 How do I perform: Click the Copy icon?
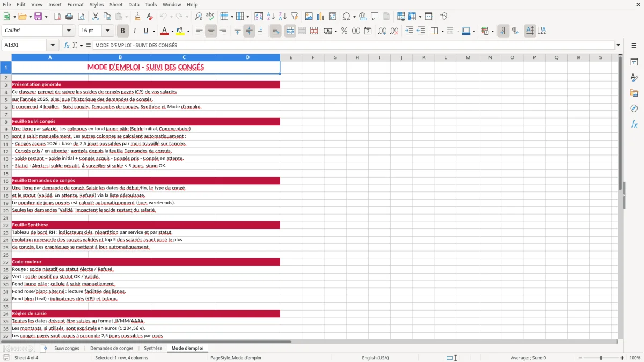pyautogui.click(x=107, y=17)
